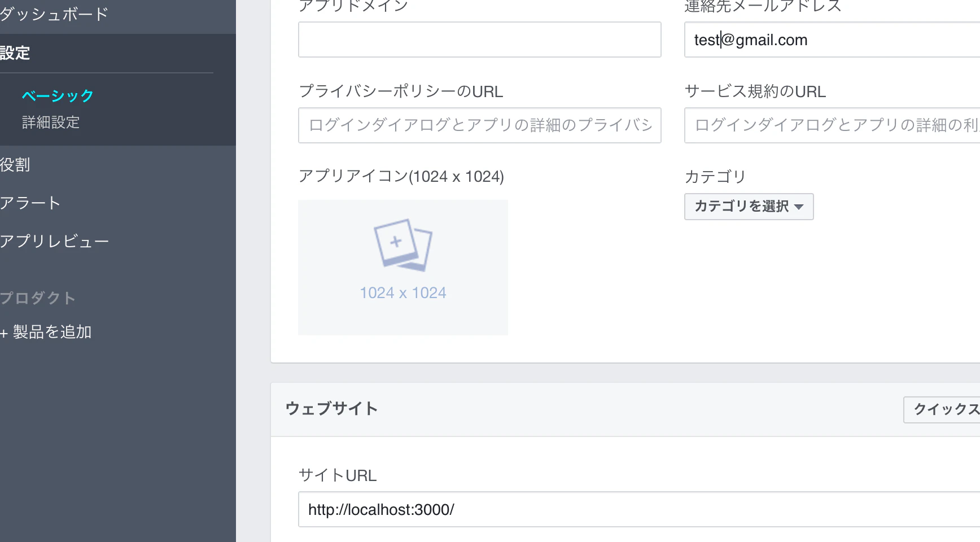Click the ウェブサイト section heading
The height and width of the screenshot is (542, 980).
coord(331,408)
